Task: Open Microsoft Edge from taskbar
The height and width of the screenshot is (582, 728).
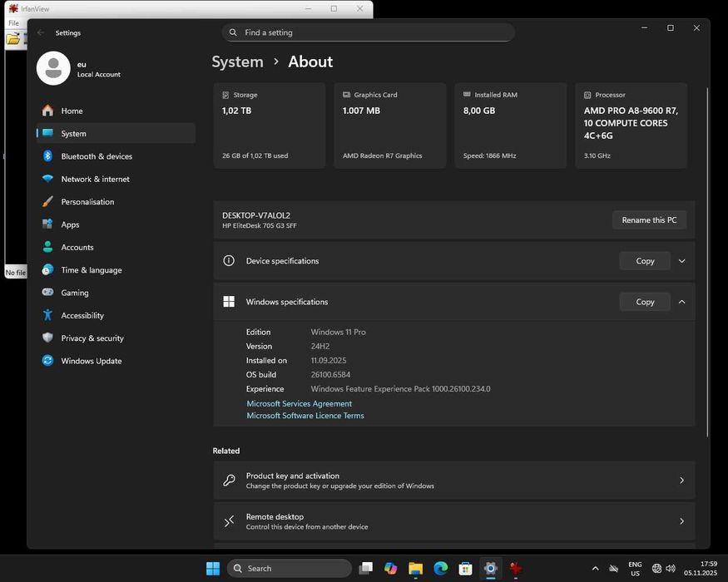Action: click(441, 568)
